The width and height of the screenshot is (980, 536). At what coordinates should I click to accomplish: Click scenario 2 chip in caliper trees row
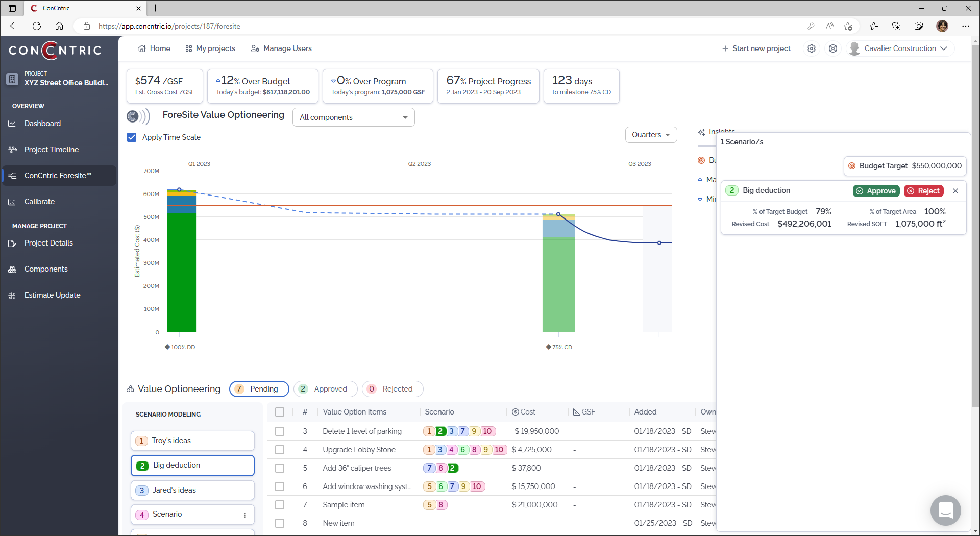[452, 468]
